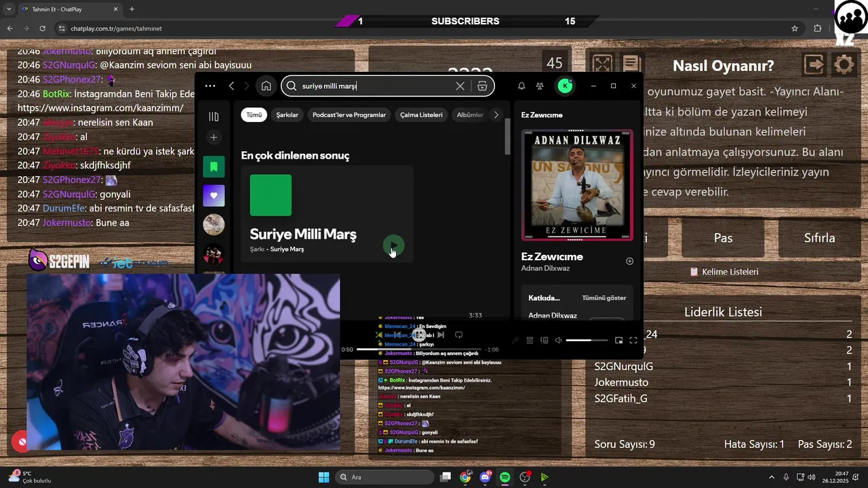Seek in the Spotify progress bar
The image size is (868, 488).
(418, 350)
